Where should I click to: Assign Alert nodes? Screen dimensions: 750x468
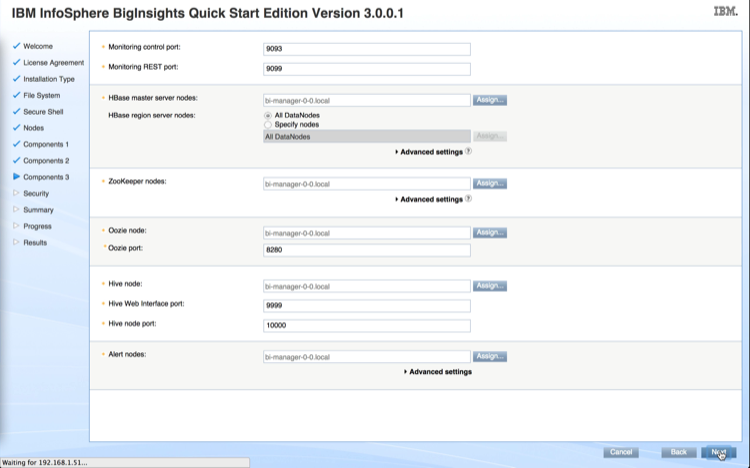click(490, 356)
